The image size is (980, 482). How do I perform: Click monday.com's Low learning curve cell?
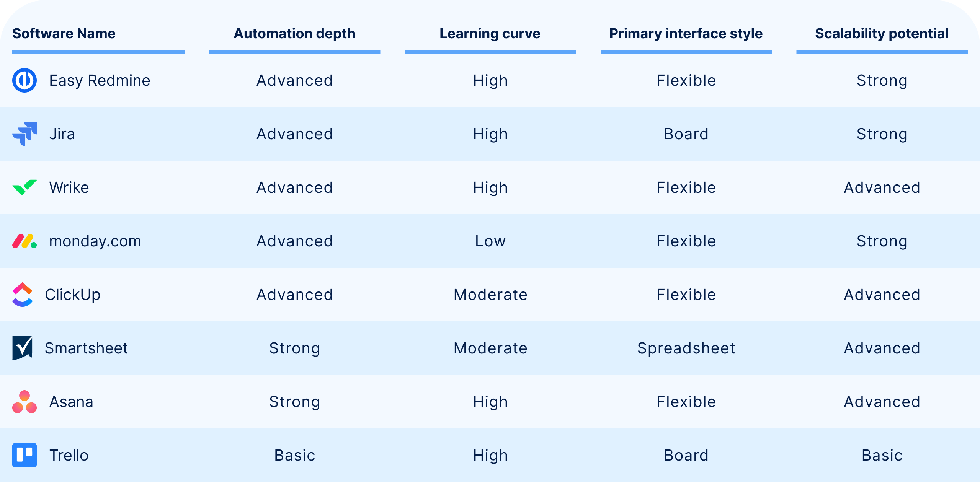tap(490, 241)
